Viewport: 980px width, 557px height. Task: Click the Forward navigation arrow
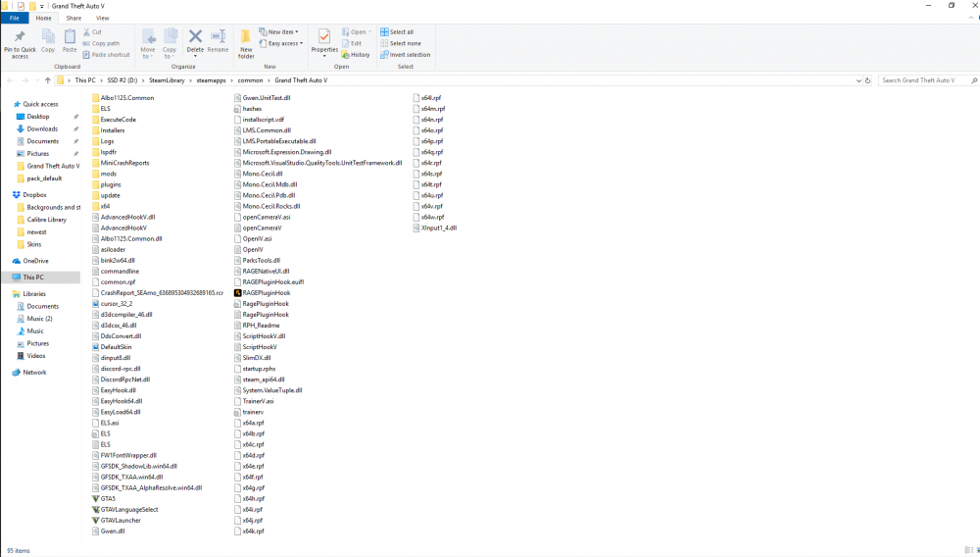pos(25,80)
